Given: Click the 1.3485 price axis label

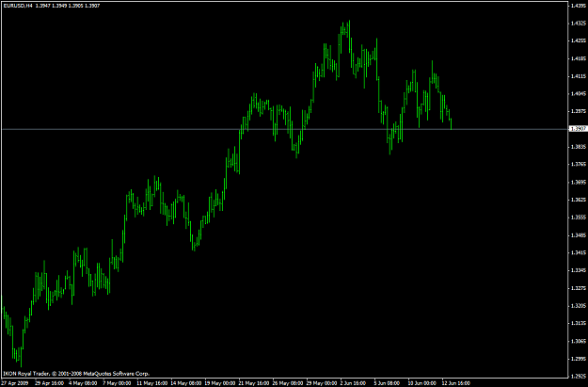Looking at the screenshot, I should click(579, 235).
